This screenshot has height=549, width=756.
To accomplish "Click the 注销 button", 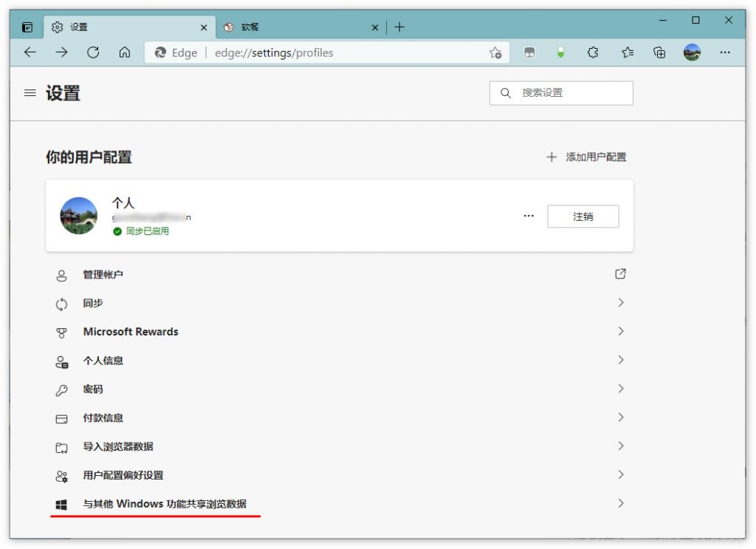I will (583, 216).
